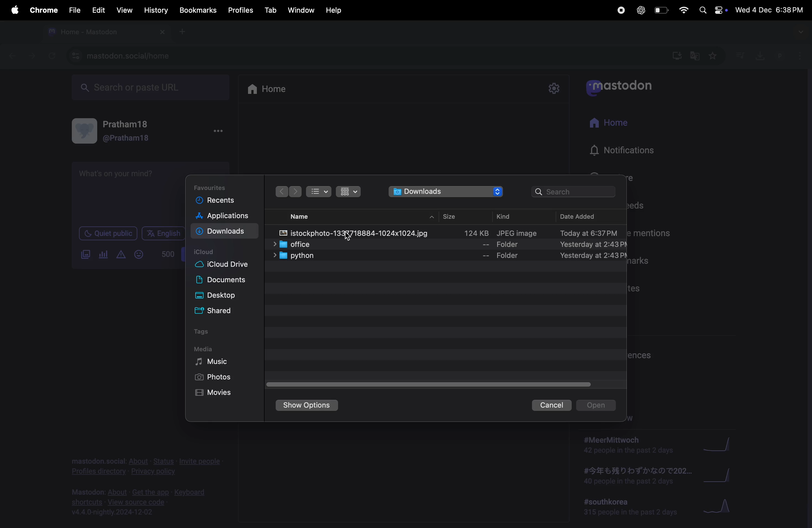Open the emoji picker icon

tap(139, 255)
